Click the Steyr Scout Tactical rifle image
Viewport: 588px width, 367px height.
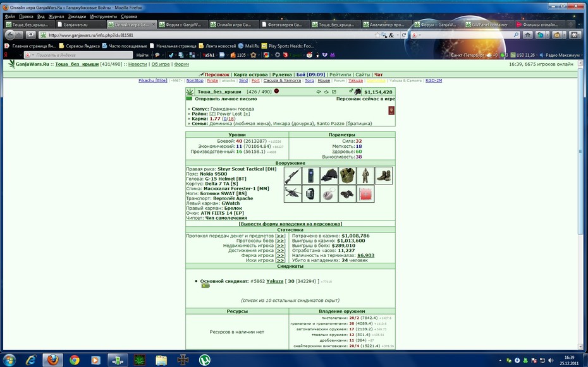(x=293, y=176)
